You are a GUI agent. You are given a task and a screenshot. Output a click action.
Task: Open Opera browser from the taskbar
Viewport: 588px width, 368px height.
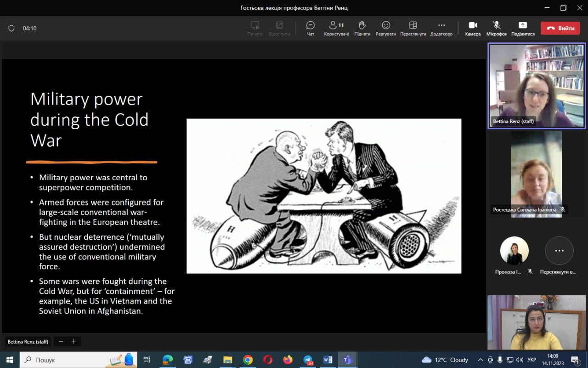(x=268, y=360)
